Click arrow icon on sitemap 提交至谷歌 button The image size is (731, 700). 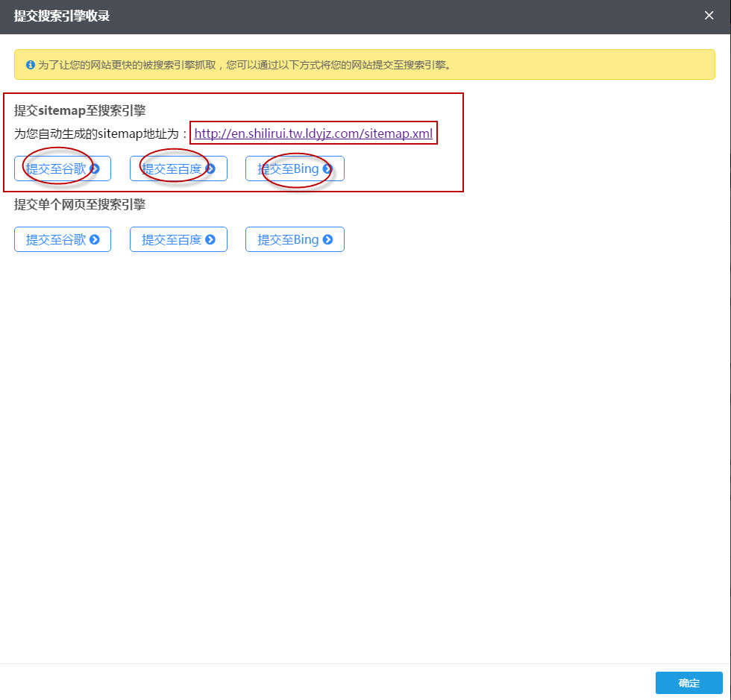95,169
